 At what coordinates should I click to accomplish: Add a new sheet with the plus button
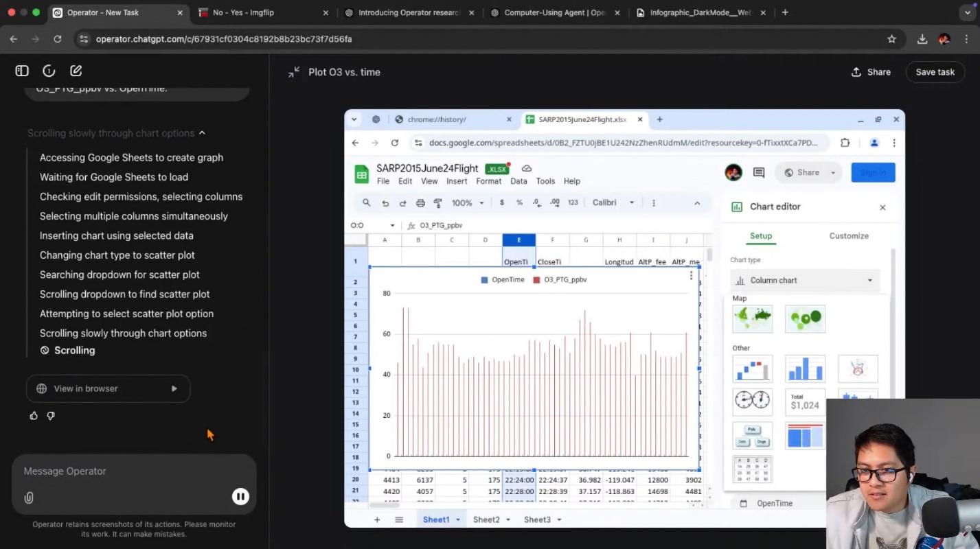(377, 519)
